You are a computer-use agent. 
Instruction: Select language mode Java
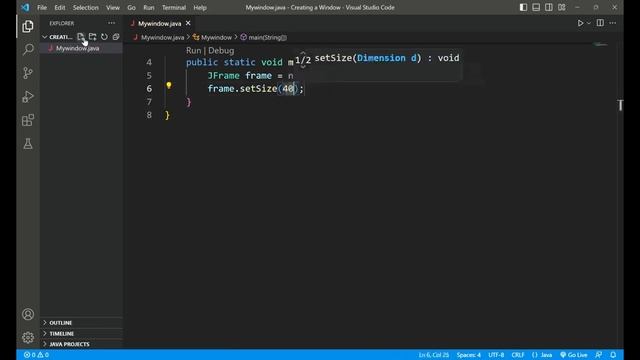[x=542, y=355]
